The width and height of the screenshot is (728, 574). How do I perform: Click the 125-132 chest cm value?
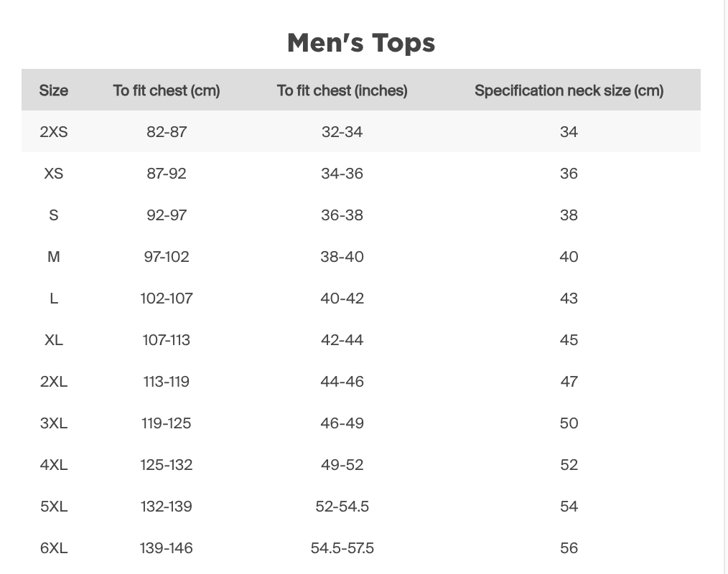coord(167,465)
